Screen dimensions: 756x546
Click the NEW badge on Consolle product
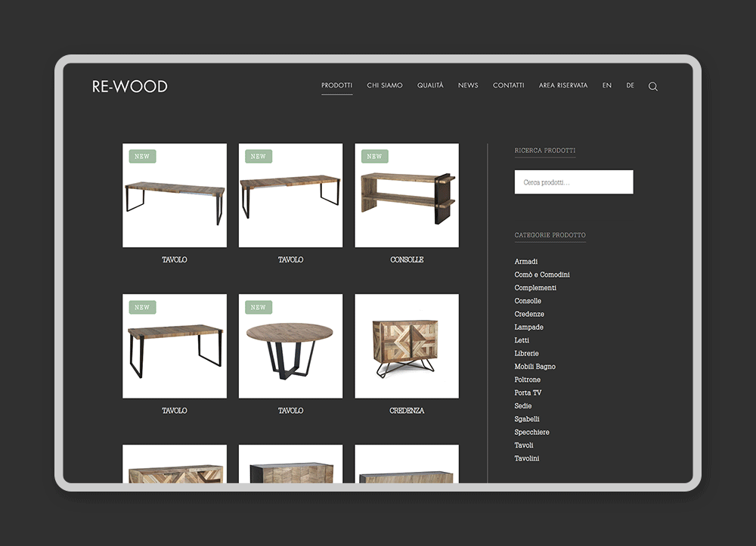click(x=375, y=157)
